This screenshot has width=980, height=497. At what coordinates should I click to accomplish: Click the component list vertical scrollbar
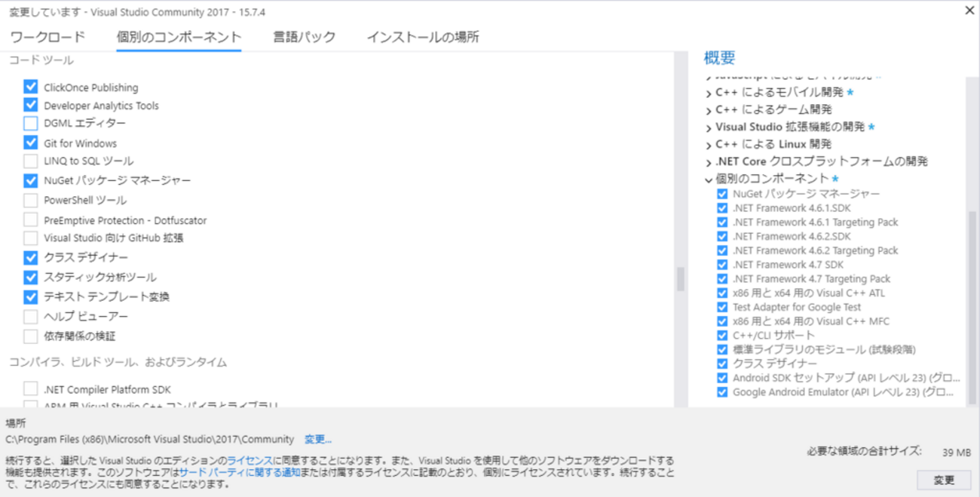[x=680, y=279]
